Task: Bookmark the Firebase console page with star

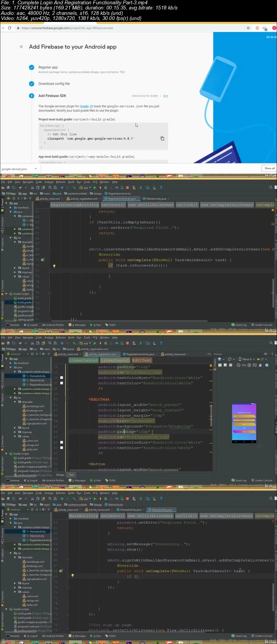Action: (x=248, y=28)
